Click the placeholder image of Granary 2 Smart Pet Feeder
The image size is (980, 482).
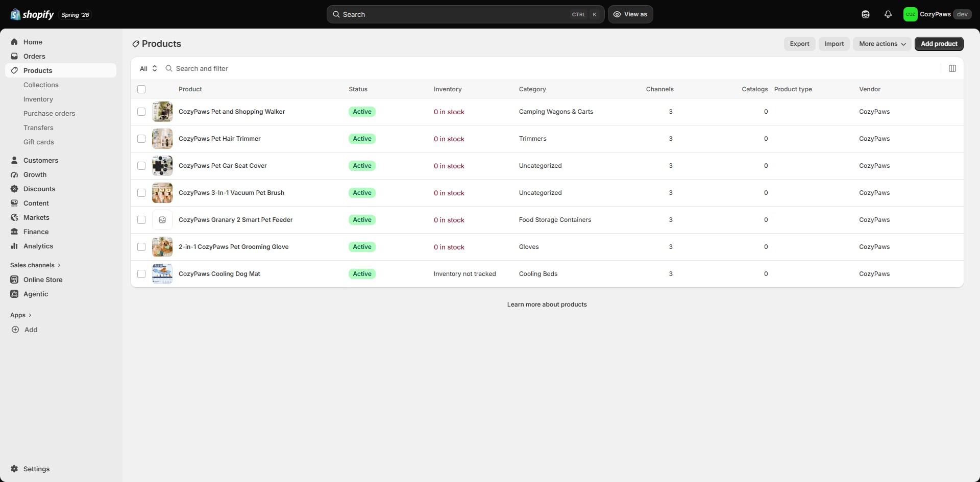point(162,220)
